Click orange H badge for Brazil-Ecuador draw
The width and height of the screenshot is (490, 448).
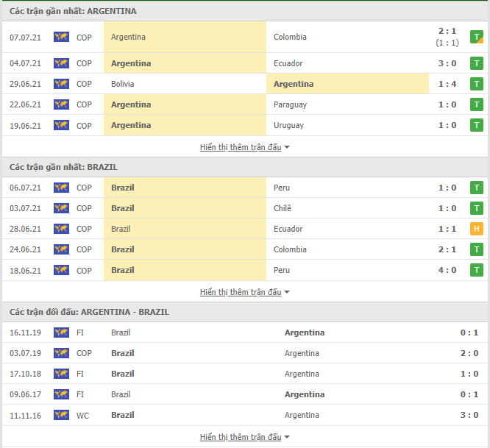pos(477,229)
